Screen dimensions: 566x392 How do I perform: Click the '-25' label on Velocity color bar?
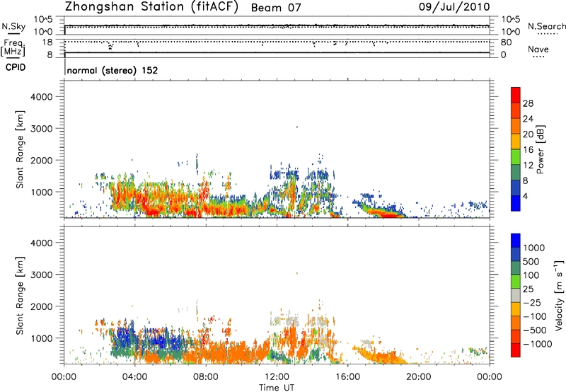532,302
